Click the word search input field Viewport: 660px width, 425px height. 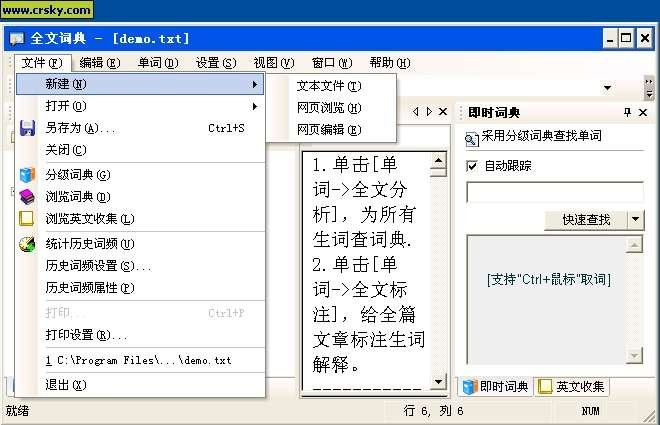tap(555, 192)
